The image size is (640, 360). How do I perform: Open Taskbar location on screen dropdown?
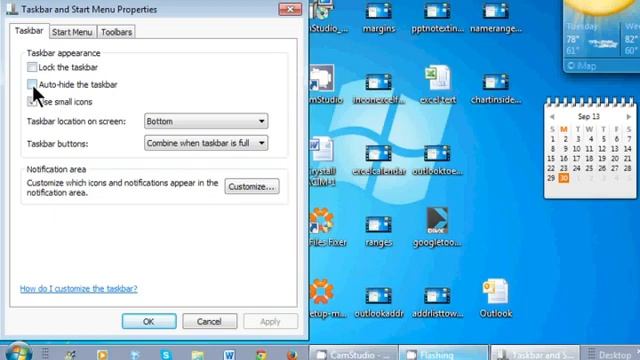point(206,121)
